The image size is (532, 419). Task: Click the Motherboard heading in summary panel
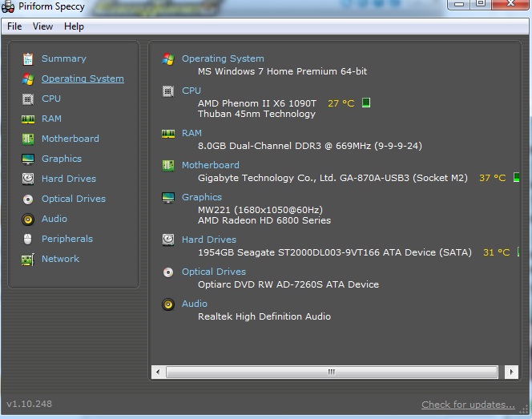[210, 165]
